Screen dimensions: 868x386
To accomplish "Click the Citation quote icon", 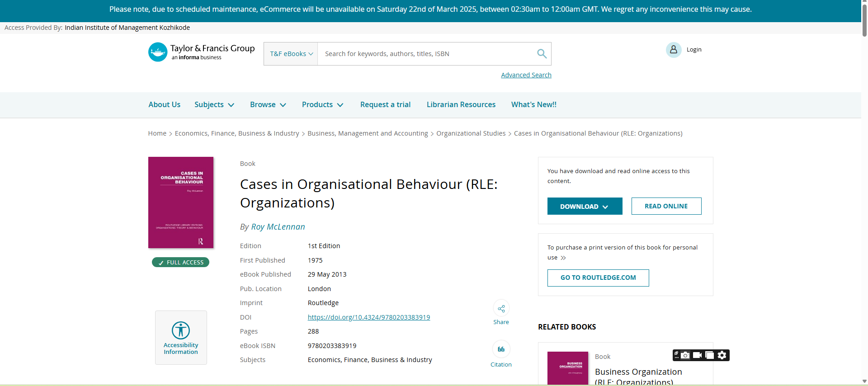I will 501,349.
